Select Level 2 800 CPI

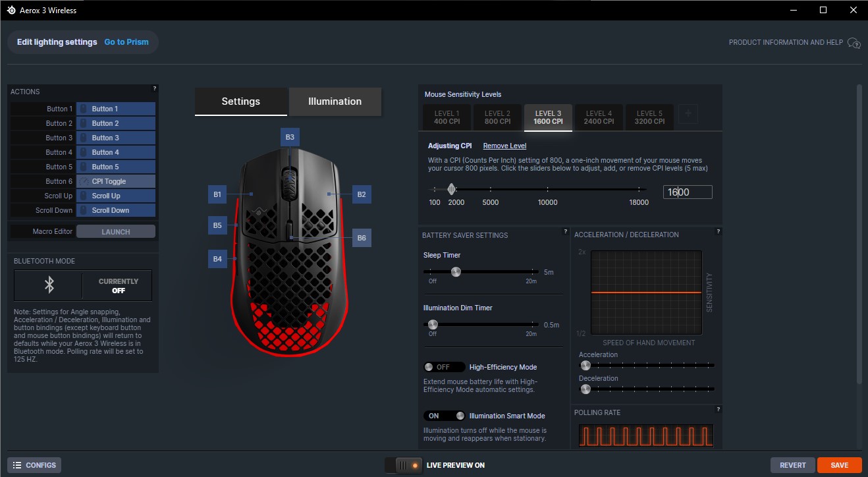point(497,117)
